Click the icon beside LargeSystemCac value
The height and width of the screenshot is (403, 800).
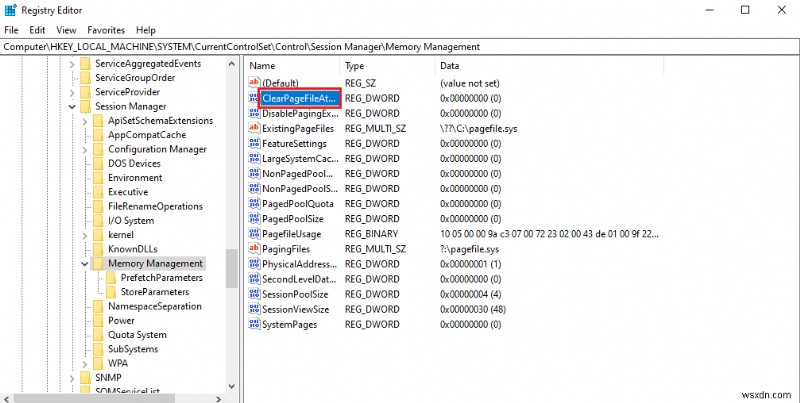click(254, 158)
